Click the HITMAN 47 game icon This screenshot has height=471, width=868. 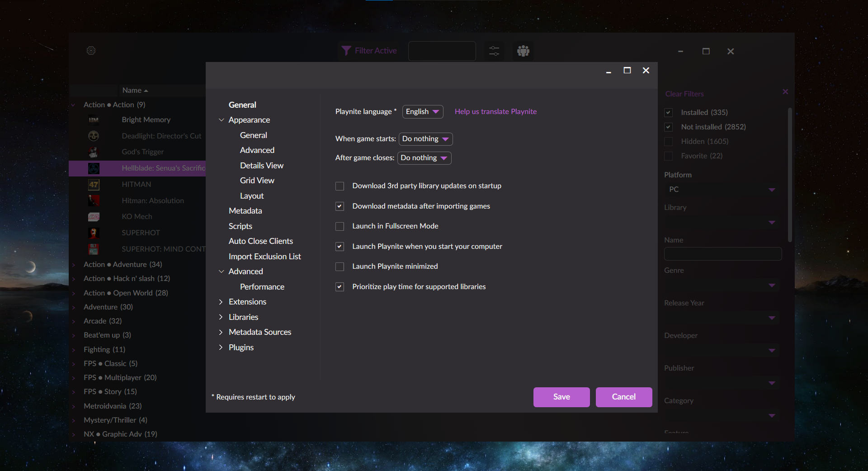(x=94, y=185)
